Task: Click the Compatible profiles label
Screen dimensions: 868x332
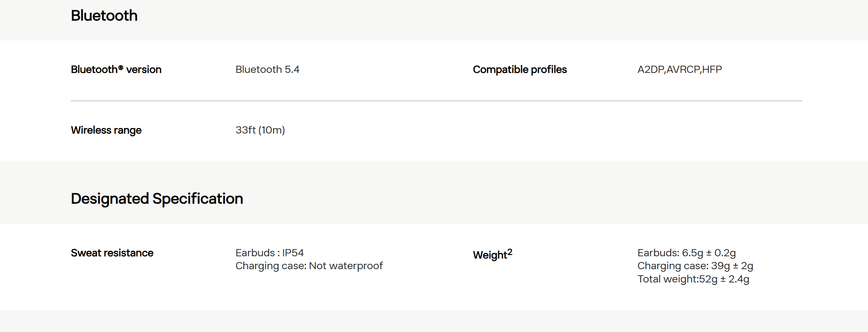Action: pyautogui.click(x=519, y=70)
